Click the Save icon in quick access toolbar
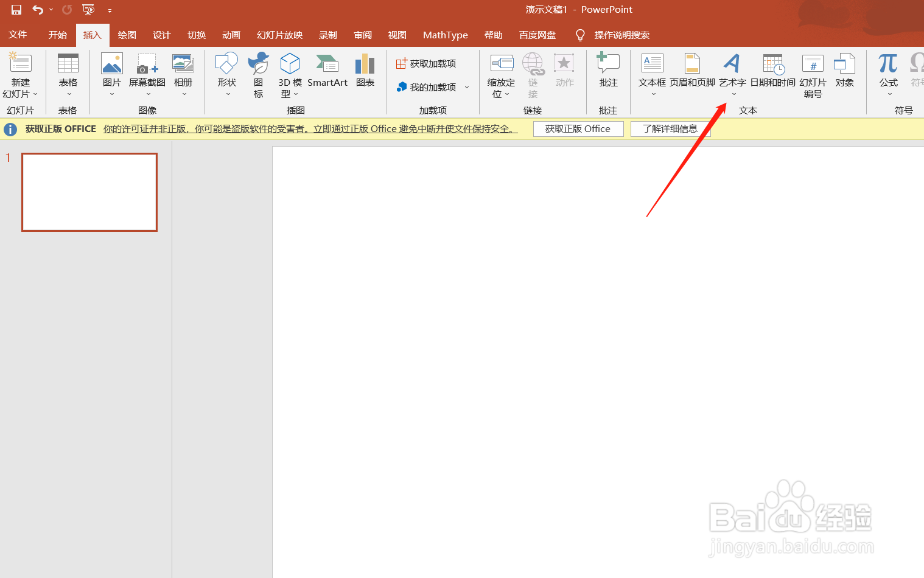924x578 pixels. (x=16, y=10)
